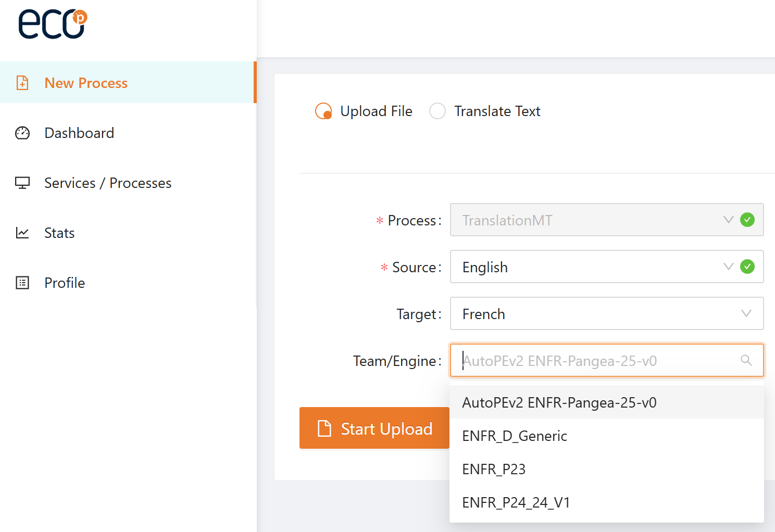775x532 pixels.
Task: Click the Stats chart icon
Action: [x=22, y=233]
